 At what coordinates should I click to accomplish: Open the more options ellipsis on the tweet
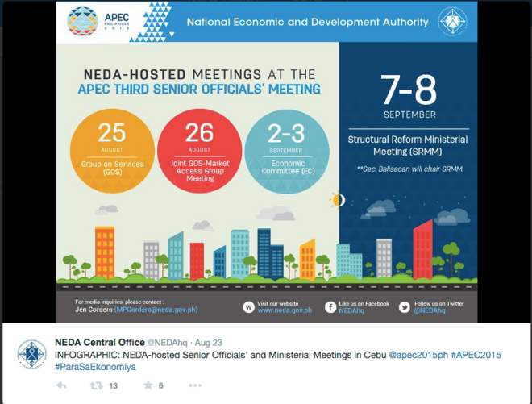click(195, 385)
